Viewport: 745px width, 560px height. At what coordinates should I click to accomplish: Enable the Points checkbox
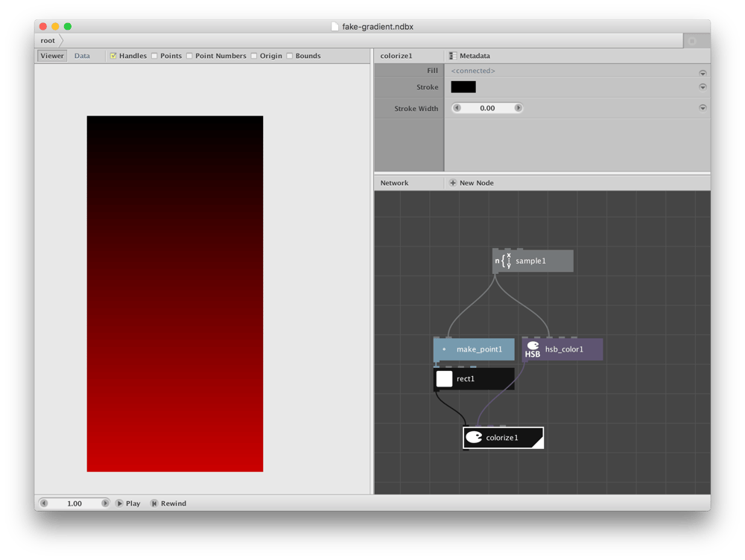pyautogui.click(x=154, y=56)
